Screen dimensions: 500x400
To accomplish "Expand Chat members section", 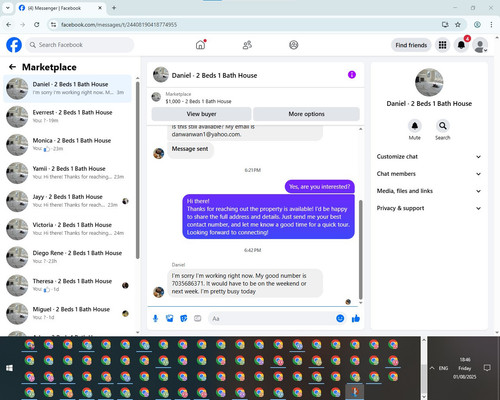I will click(x=429, y=174).
